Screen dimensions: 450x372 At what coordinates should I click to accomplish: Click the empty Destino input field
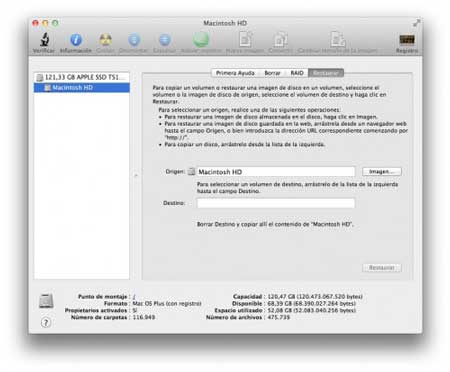[276, 203]
